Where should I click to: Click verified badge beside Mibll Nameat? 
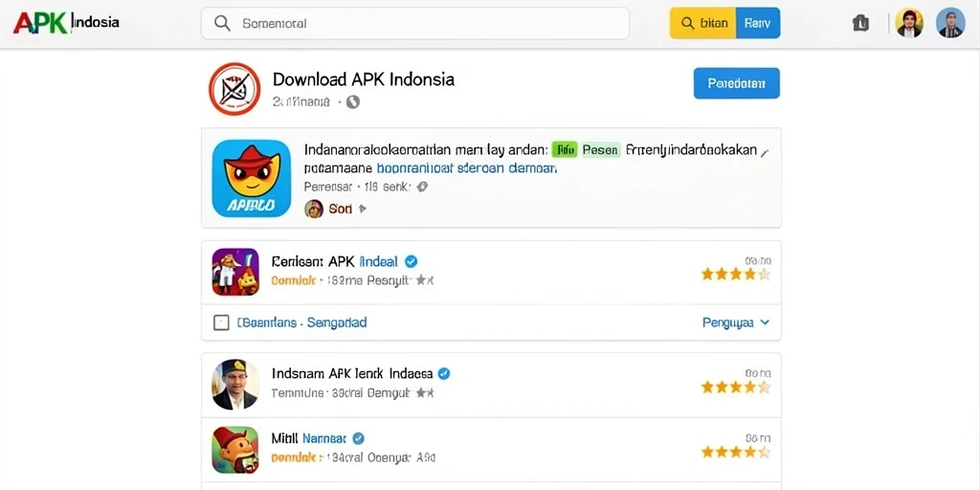tap(359, 438)
